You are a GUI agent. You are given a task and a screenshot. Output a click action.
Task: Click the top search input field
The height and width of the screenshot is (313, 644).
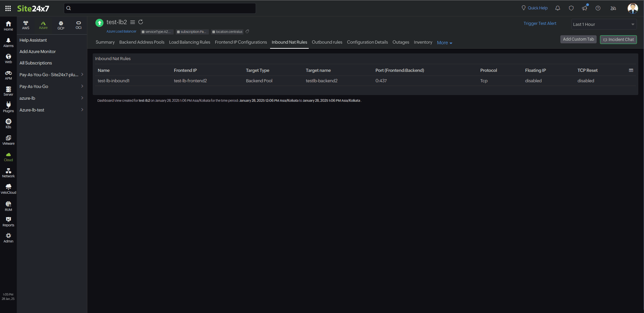point(160,8)
